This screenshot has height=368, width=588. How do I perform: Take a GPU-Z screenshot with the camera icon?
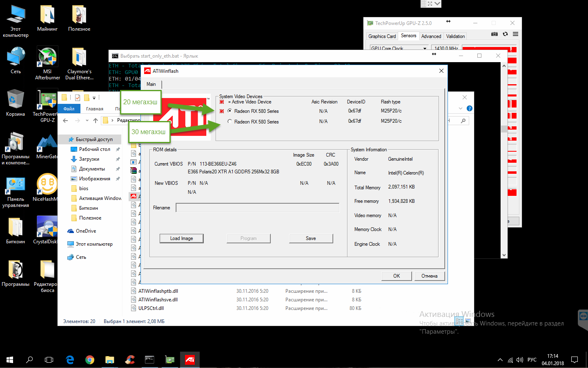click(494, 34)
